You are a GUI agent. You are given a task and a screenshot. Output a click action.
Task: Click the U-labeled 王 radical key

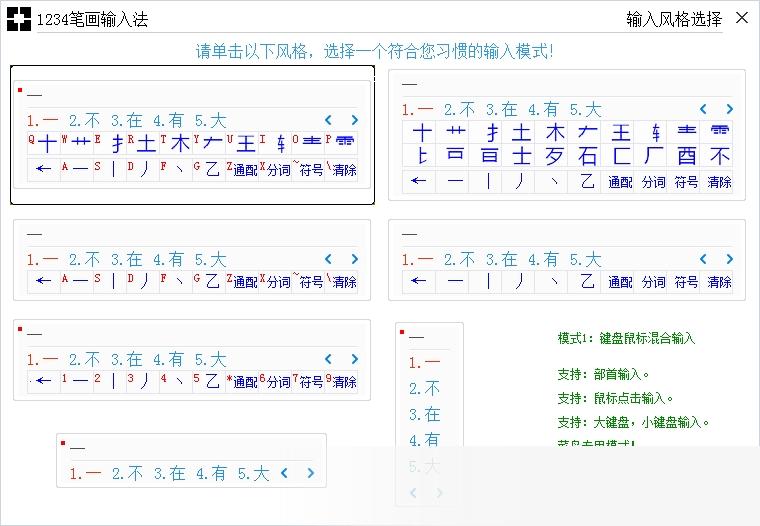(x=241, y=143)
